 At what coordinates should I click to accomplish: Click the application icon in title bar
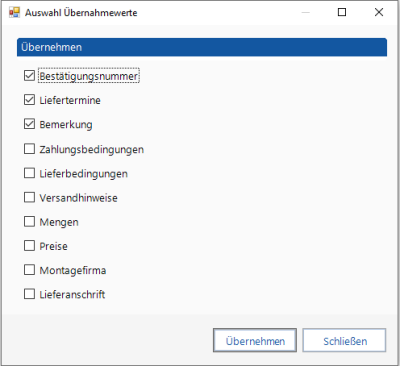[x=14, y=12]
